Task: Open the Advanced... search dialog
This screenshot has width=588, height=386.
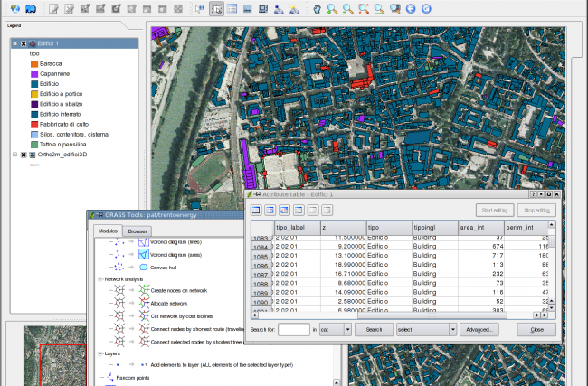Action: point(479,329)
